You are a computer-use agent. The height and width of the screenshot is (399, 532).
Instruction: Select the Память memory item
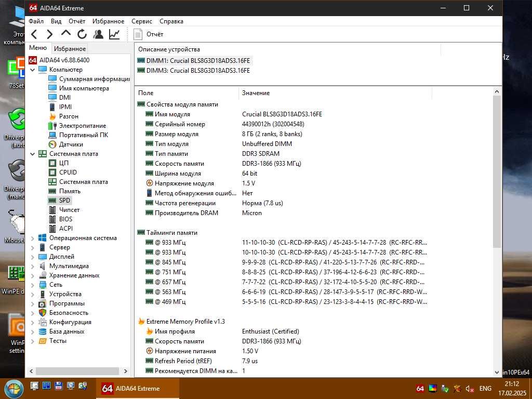[x=64, y=191]
